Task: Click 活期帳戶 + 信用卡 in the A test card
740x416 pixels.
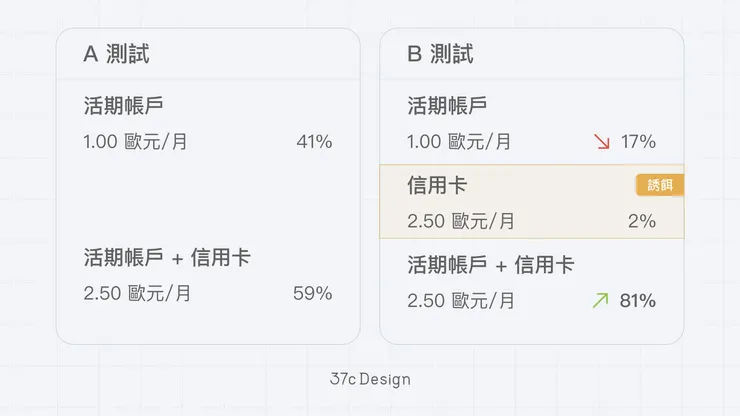Action: pos(167,258)
